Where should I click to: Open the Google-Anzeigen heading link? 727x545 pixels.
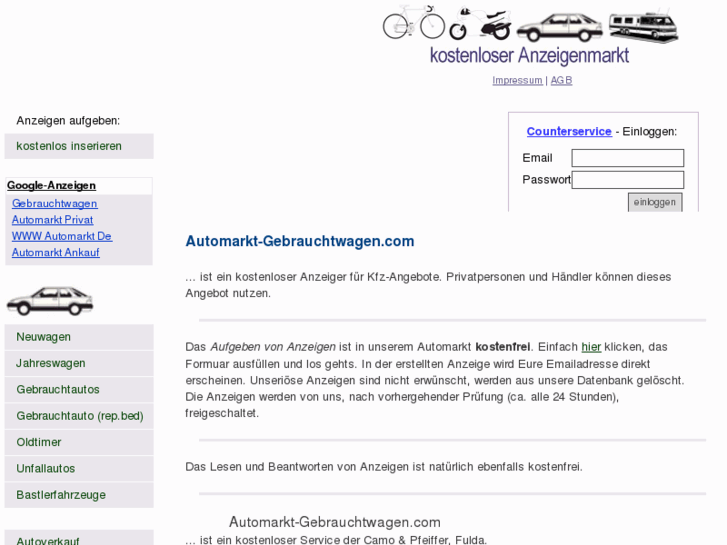point(51,186)
